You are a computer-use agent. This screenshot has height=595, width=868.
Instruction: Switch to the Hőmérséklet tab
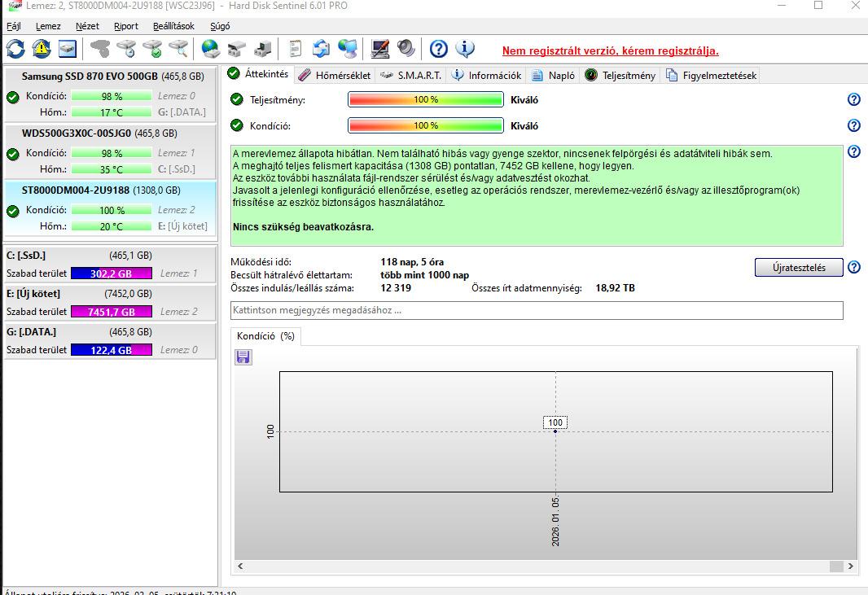pos(335,76)
